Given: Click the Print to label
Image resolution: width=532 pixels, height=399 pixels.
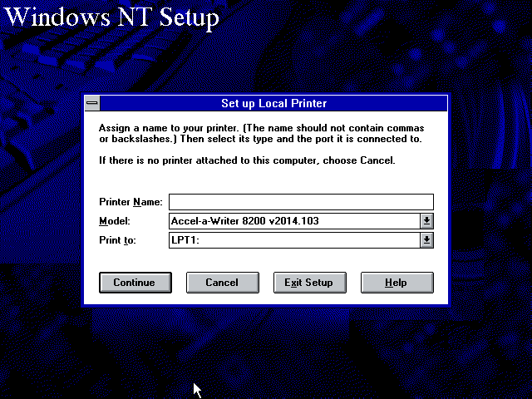Looking at the screenshot, I should click(117, 240).
